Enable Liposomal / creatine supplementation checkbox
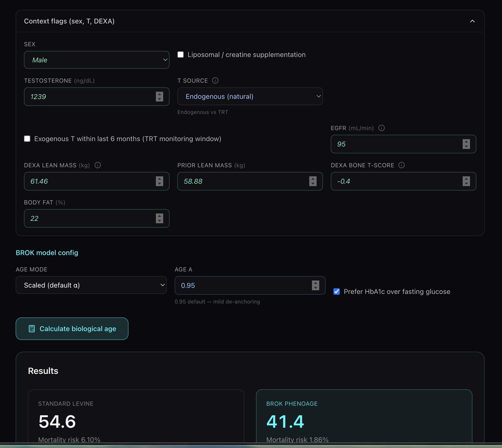 coord(181,54)
